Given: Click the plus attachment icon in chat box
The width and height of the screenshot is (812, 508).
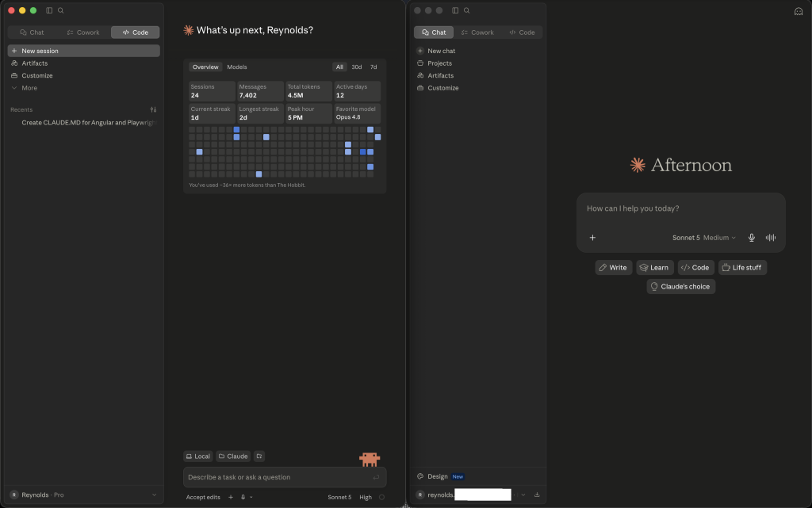Looking at the screenshot, I should tap(592, 238).
